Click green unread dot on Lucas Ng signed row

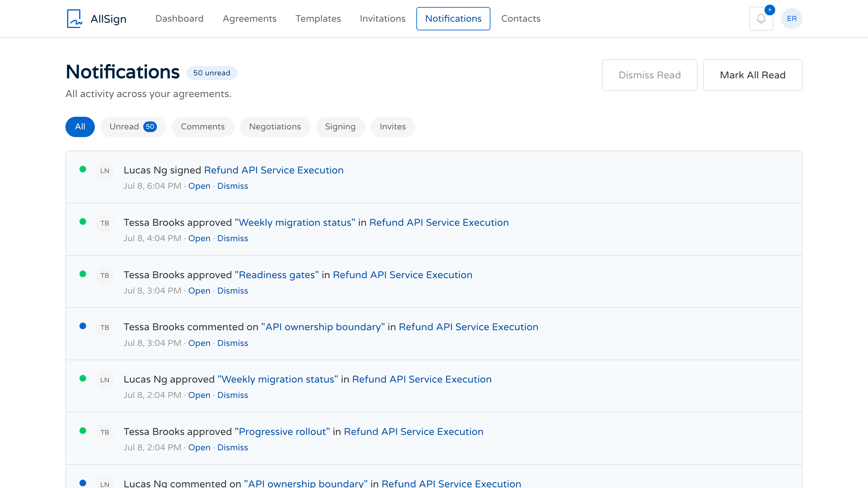83,169
